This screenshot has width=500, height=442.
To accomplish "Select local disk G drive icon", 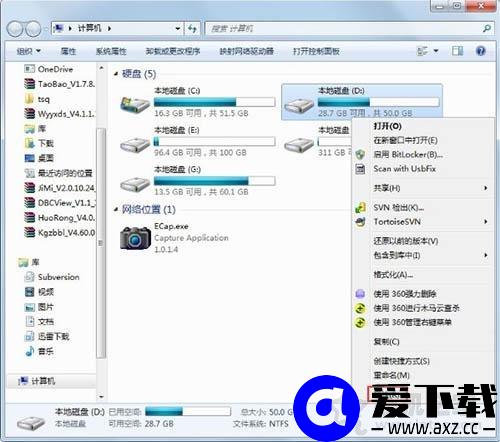I will pos(135,184).
